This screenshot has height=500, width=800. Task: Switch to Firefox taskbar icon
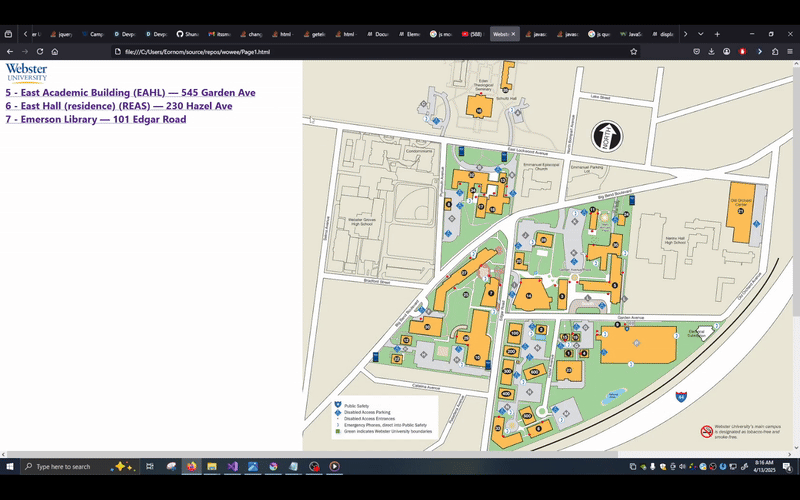pyautogui.click(x=191, y=466)
